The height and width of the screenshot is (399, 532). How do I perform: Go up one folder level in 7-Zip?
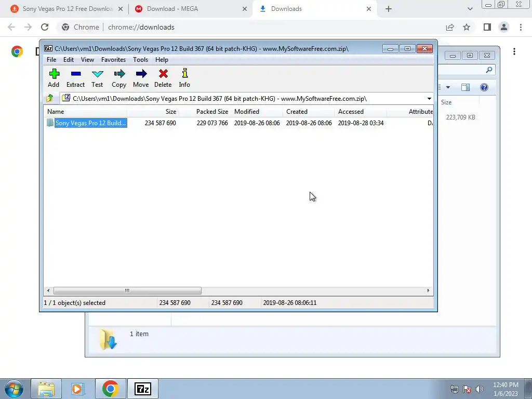tap(50, 98)
